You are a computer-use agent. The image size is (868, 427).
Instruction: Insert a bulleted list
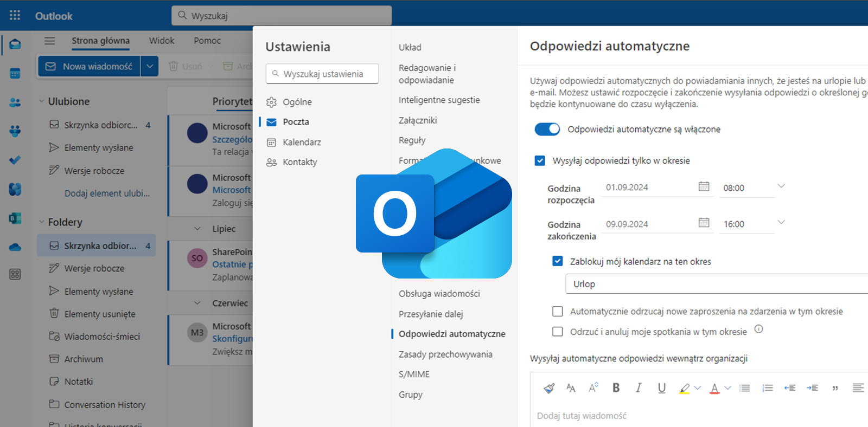tap(745, 388)
